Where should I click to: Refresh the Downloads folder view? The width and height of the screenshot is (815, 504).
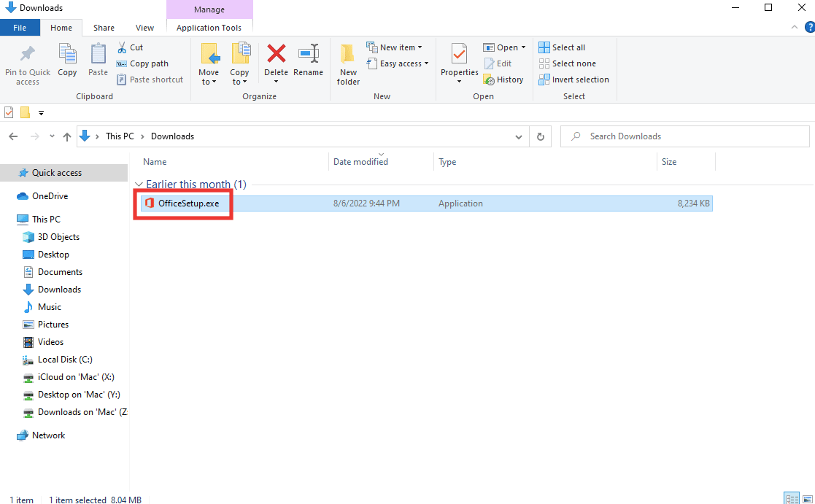pyautogui.click(x=540, y=136)
